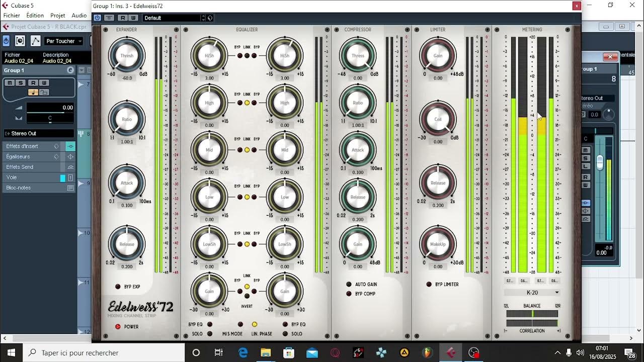
Task: Click the mixer channel fader handle
Action: click(600, 162)
